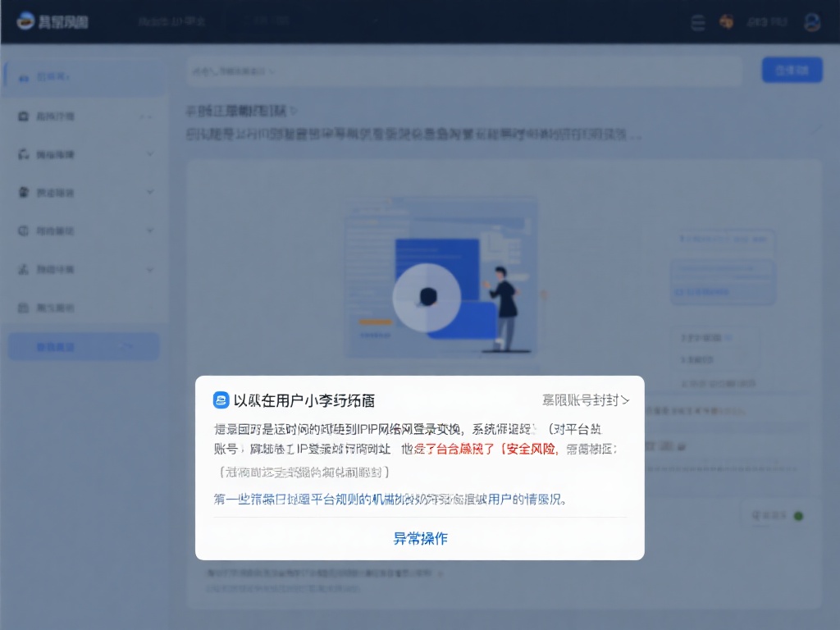The image size is (840, 630).
Task: Collapse the blue sidebar button at the bottom
Action: [82, 345]
